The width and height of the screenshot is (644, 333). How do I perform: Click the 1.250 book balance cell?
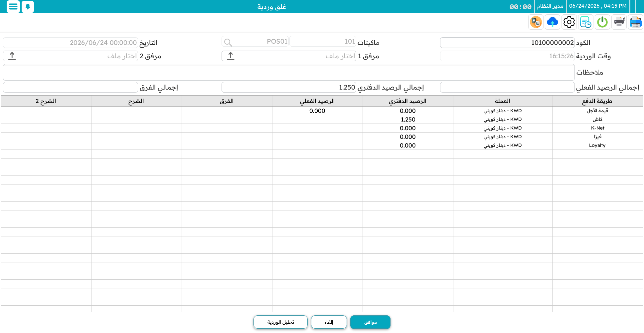click(408, 120)
